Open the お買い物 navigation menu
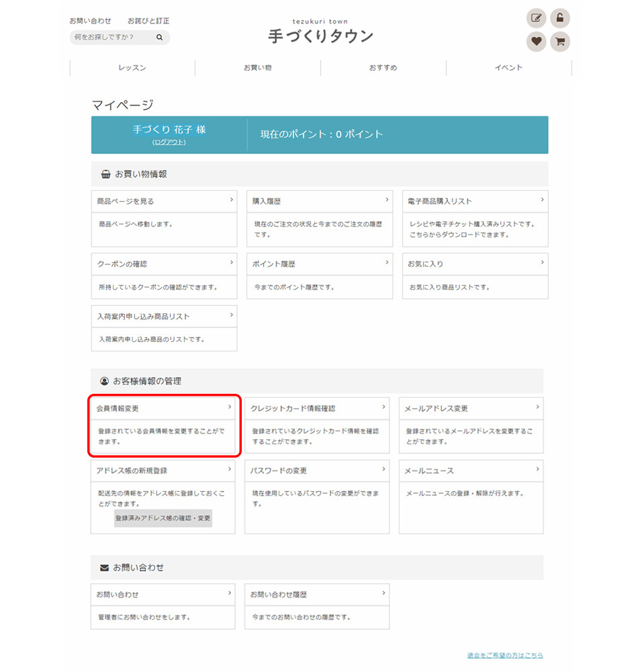 pyautogui.click(x=257, y=68)
